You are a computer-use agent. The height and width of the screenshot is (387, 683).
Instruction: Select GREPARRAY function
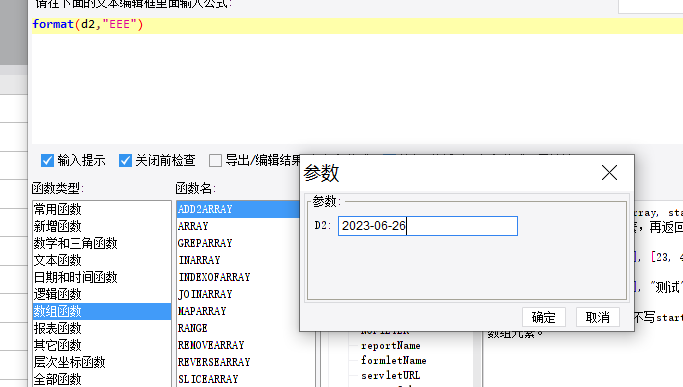238,243
